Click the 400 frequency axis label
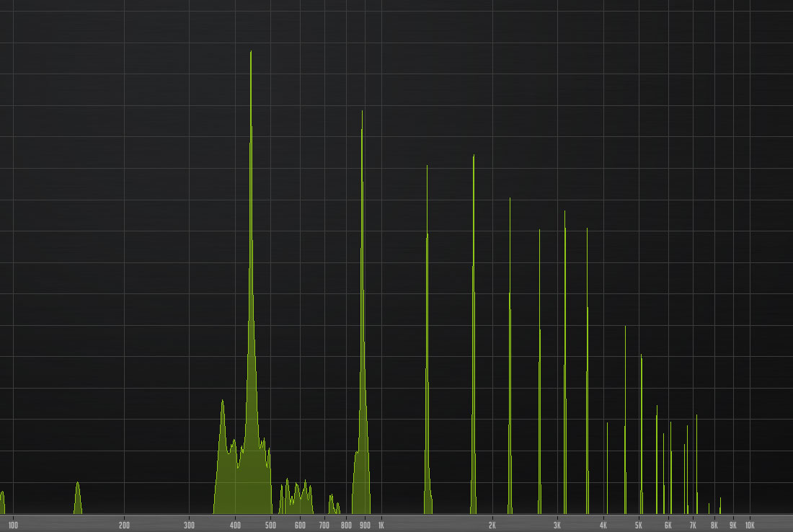Screen dimensions: 793x532 tap(235, 526)
